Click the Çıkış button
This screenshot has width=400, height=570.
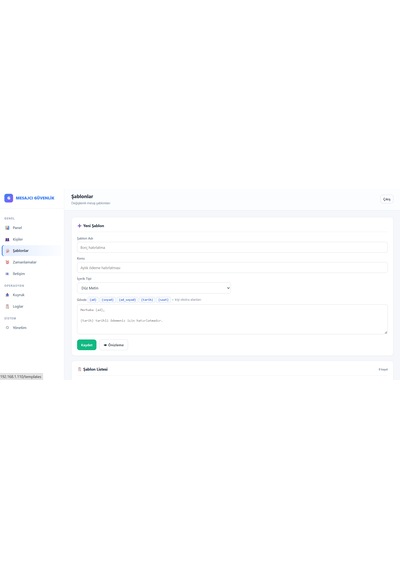pyautogui.click(x=387, y=199)
